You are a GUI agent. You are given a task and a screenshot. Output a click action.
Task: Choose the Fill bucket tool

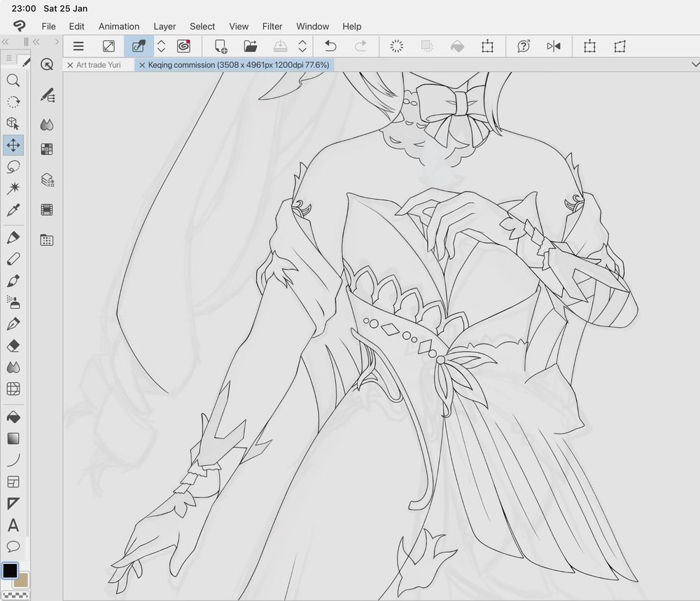[13, 417]
